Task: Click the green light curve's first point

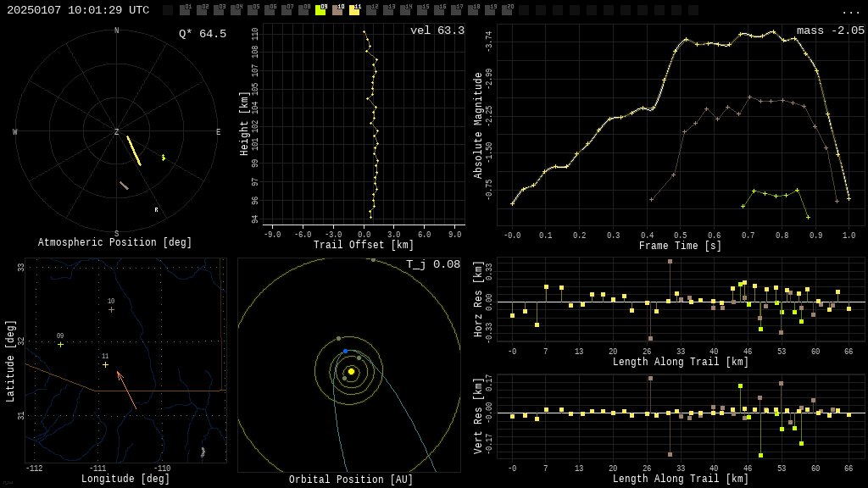Action: 743,207
